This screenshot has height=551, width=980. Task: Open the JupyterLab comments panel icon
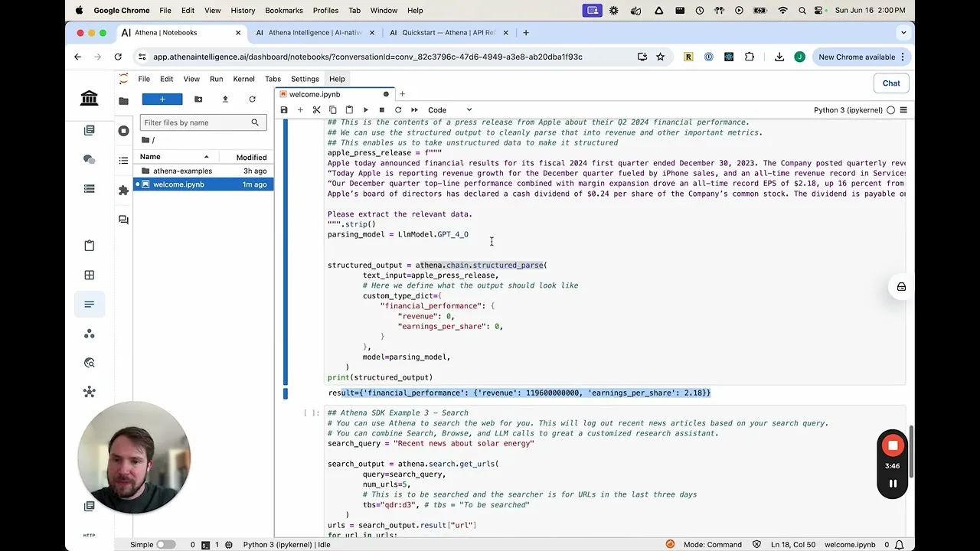pos(123,220)
